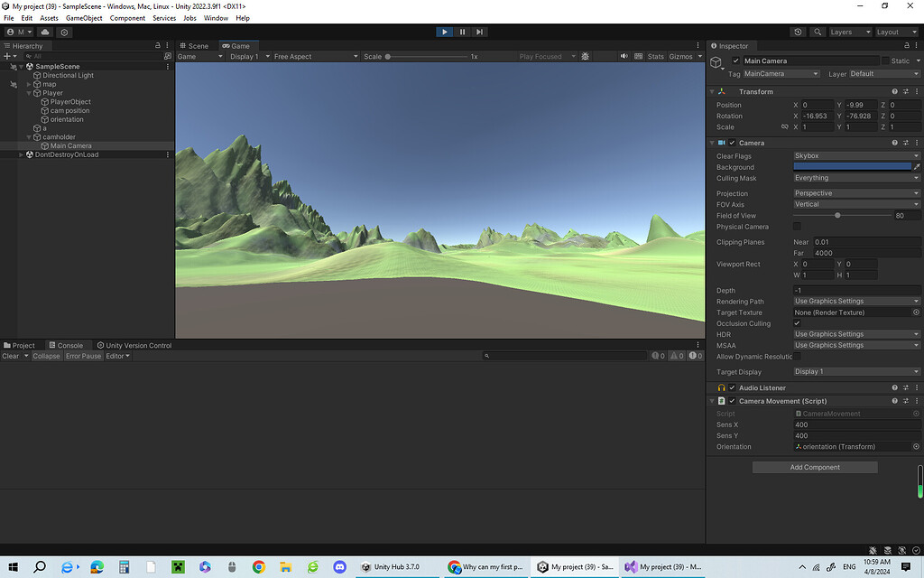
Task: Click the Hierarchy panel lock icon
Action: click(157, 45)
